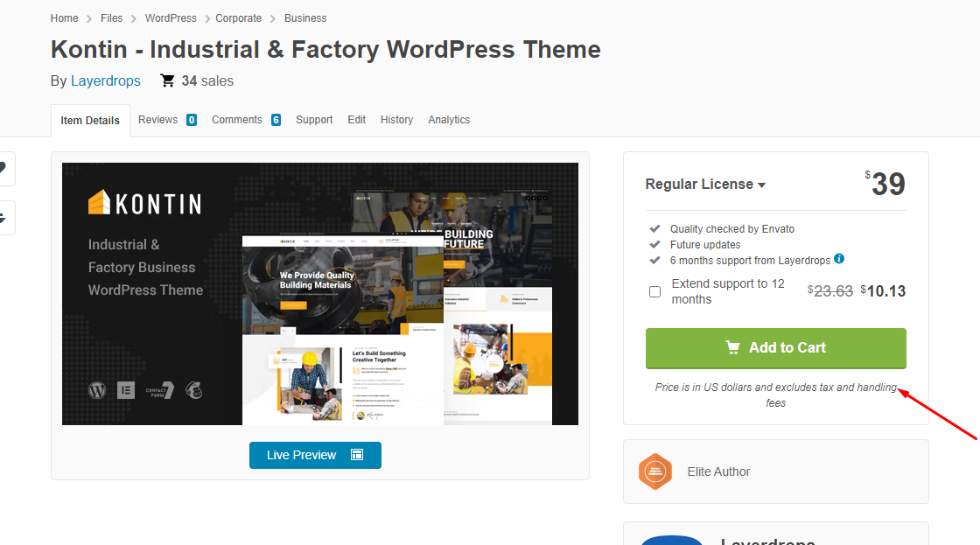Click the crossed-out $23.63 price
This screenshot has height=545, width=980.
point(830,291)
